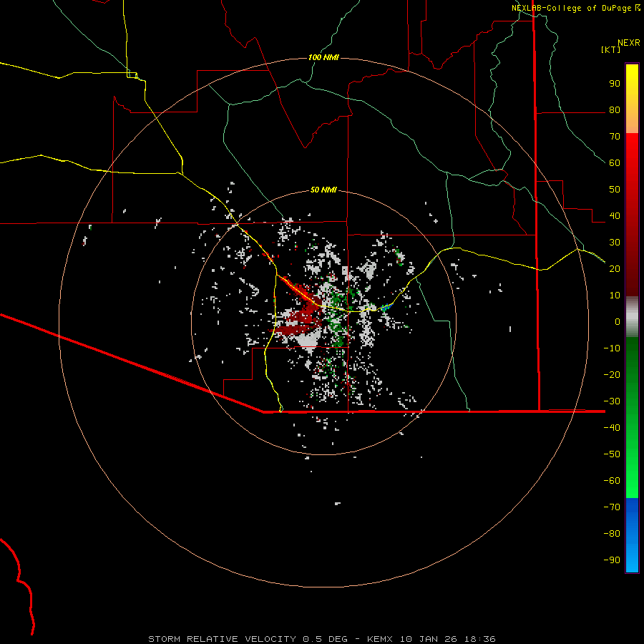Click the positive 10 knot scale value

tap(615, 296)
